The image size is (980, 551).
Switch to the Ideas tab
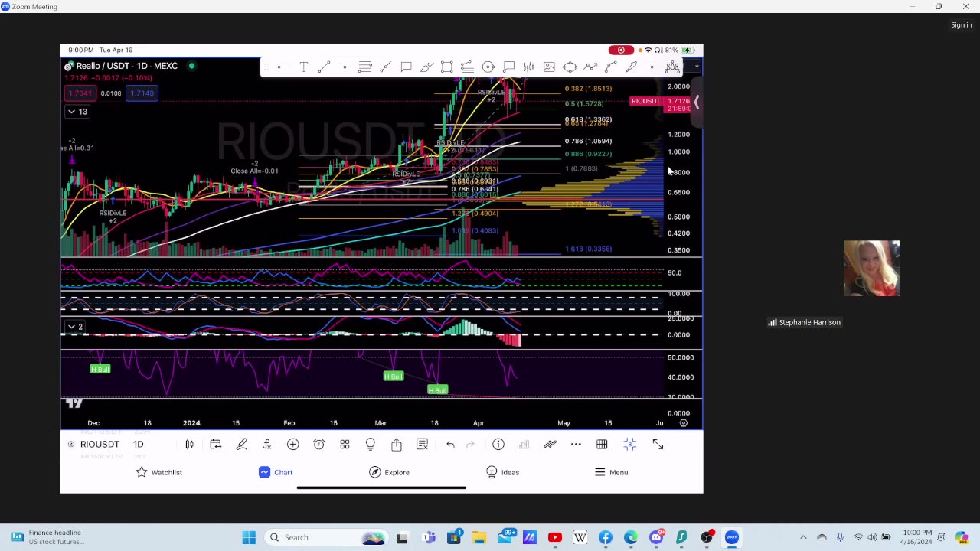click(x=503, y=472)
